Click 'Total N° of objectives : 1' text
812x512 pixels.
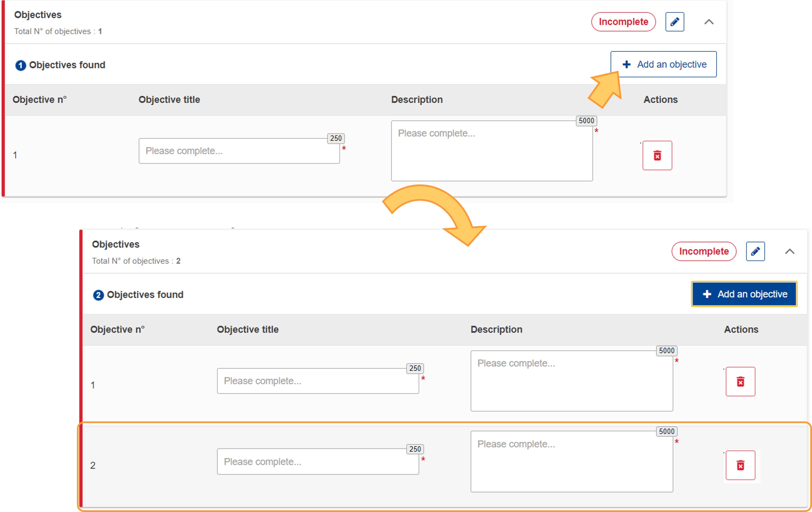[x=58, y=31]
